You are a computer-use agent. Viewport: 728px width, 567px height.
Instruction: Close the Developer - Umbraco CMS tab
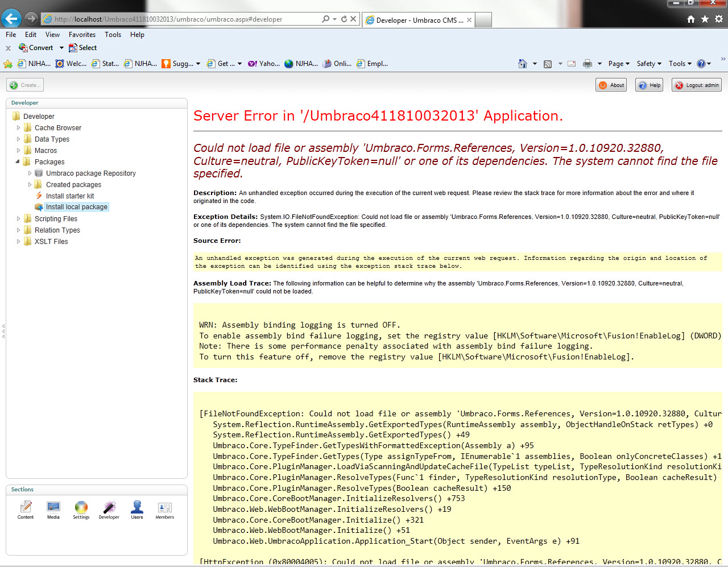click(469, 20)
